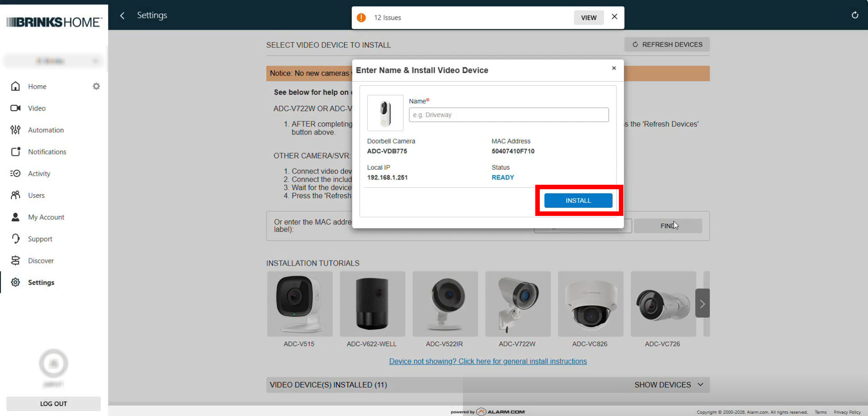868x416 pixels.
Task: Click the doorbell camera image in dialog
Action: 385,113
